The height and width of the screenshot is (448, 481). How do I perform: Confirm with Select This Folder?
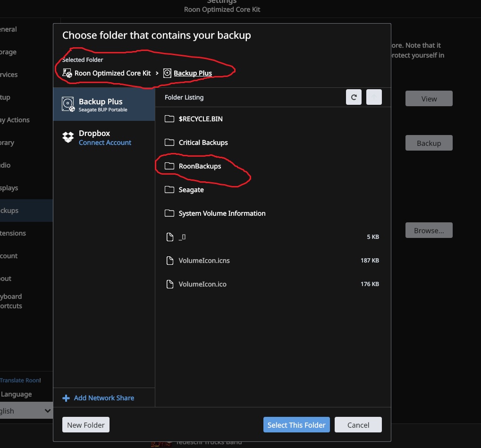pyautogui.click(x=296, y=425)
